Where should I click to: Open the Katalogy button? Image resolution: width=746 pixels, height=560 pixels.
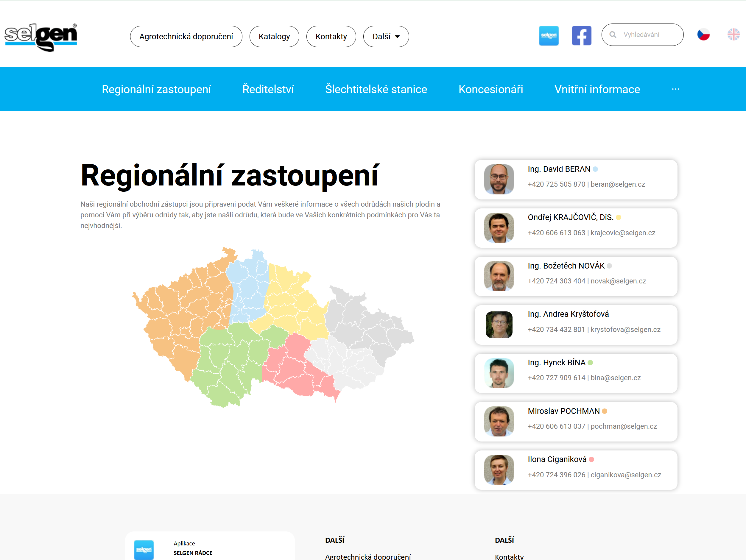[274, 36]
